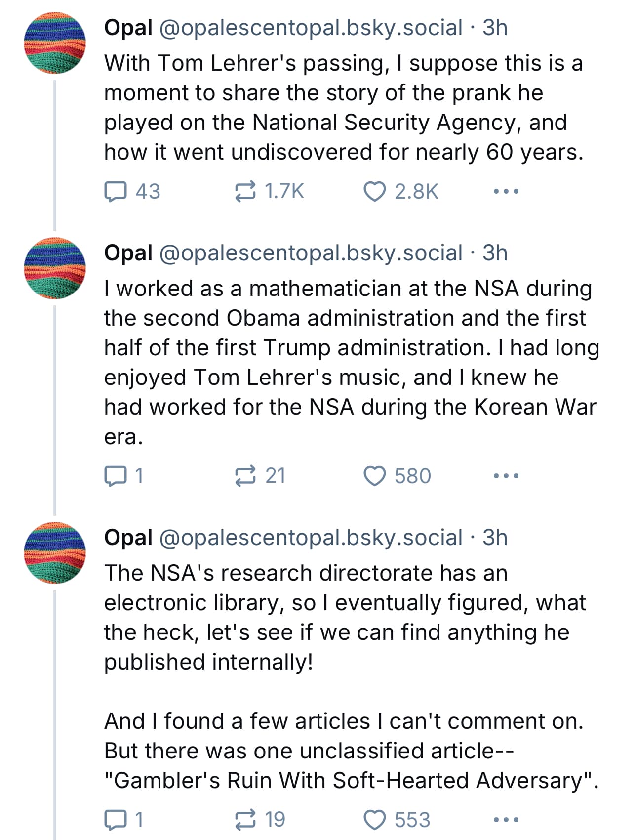Repost the post with 19 reposts

[245, 820]
